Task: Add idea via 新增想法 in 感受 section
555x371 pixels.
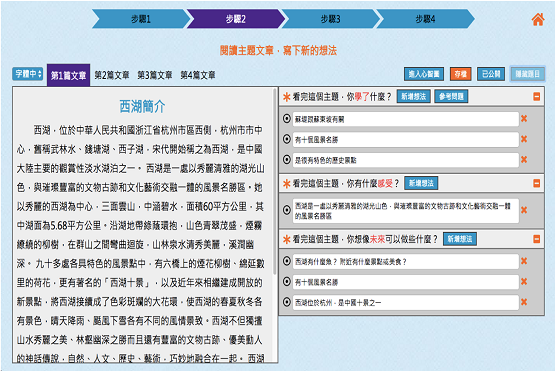Action: coord(421,183)
